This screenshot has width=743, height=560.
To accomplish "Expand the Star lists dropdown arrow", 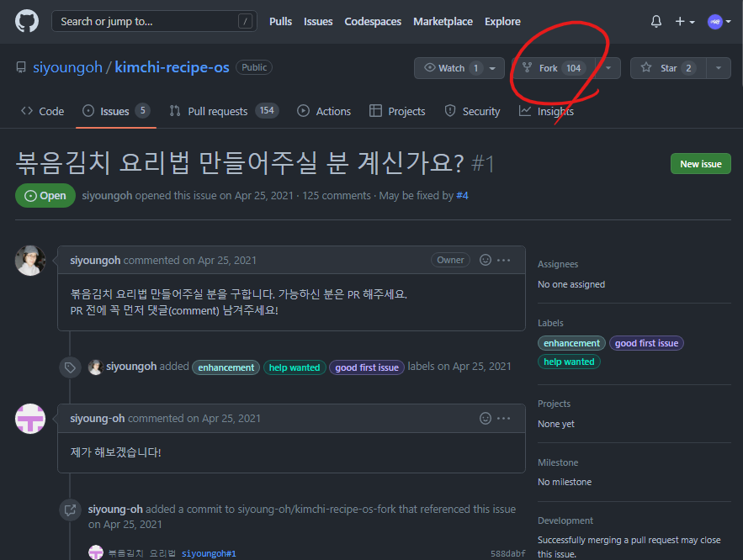I will [x=719, y=68].
